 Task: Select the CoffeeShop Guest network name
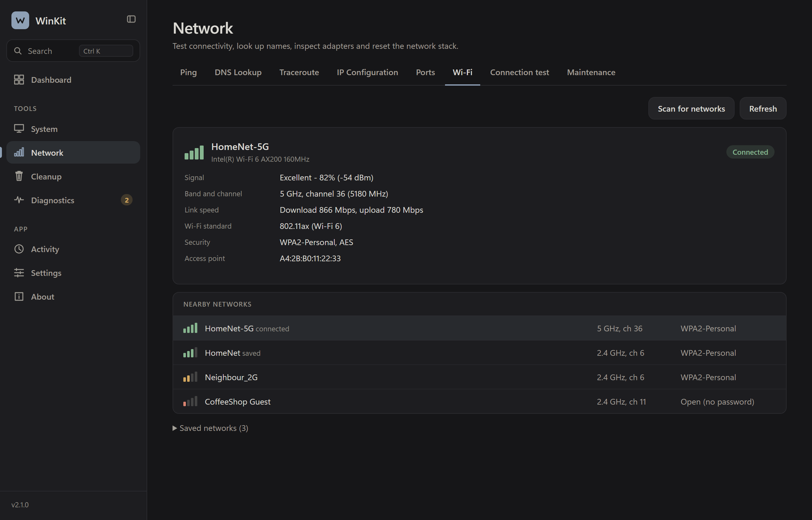click(x=238, y=401)
